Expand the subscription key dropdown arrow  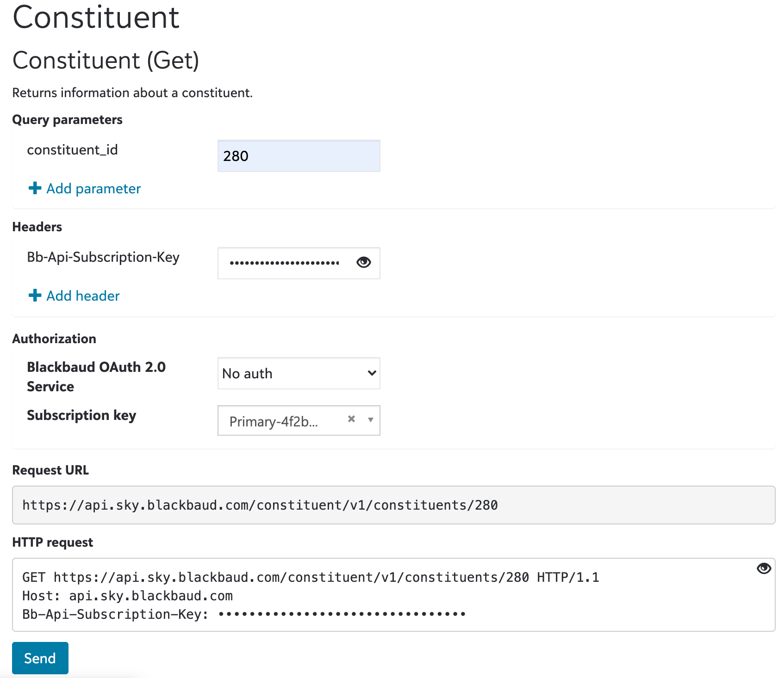click(371, 420)
